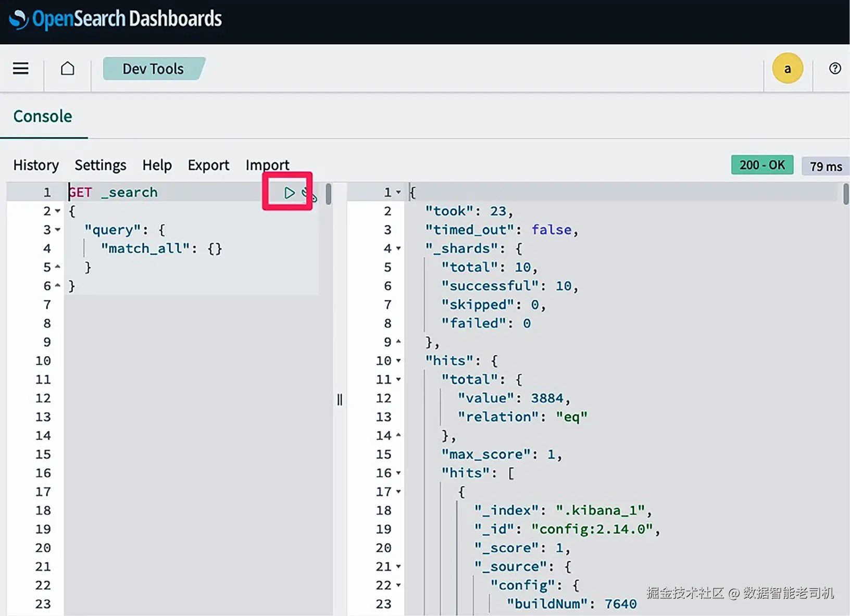Click the "total": 10 line under _shards
The image size is (850, 616).
pos(490,267)
